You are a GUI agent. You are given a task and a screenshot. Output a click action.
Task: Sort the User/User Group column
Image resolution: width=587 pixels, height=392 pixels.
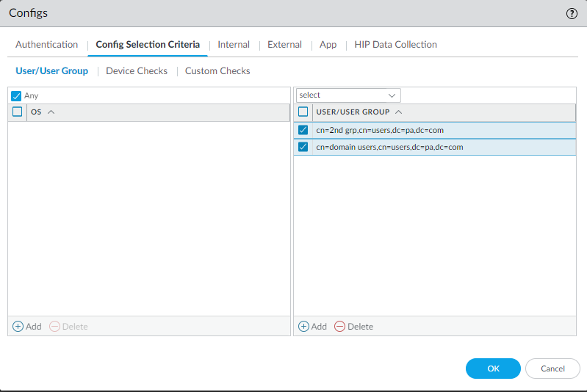pyautogui.click(x=398, y=112)
